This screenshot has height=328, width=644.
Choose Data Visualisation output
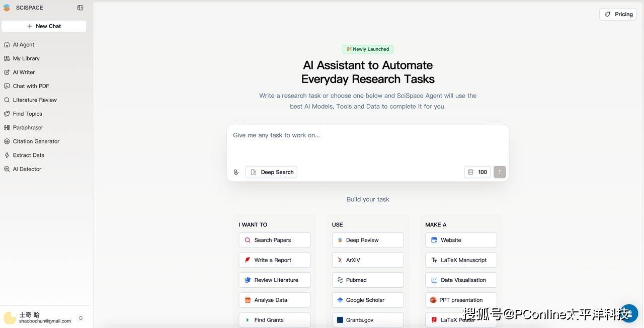461,280
